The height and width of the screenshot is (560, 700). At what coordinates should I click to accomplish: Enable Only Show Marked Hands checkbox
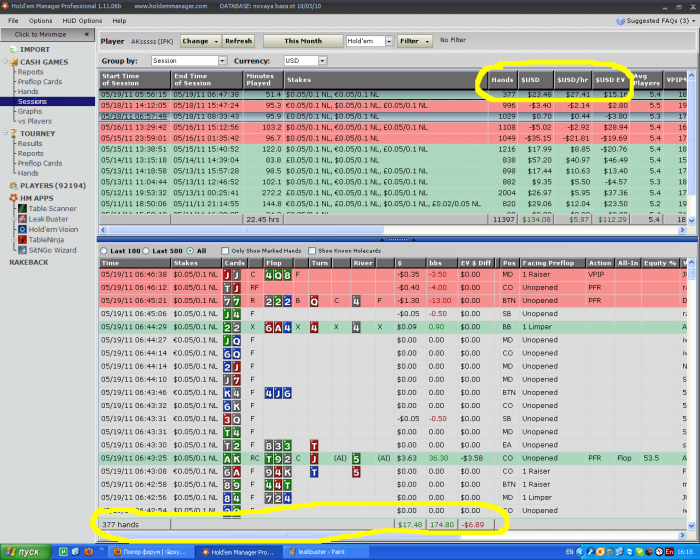coord(225,251)
